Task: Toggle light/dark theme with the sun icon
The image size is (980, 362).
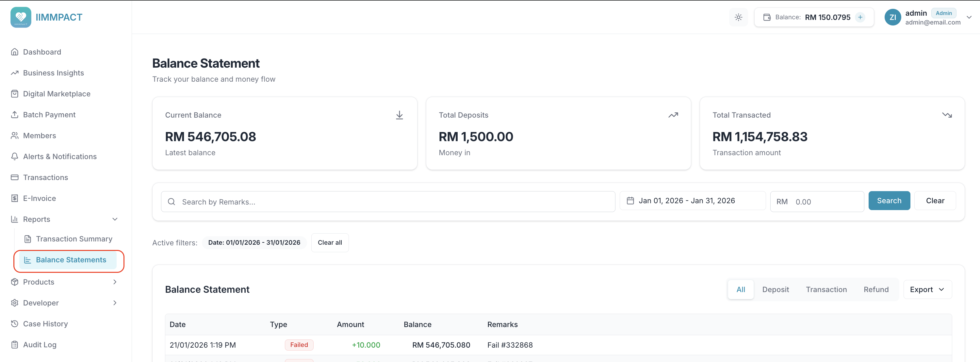Action: point(738,17)
